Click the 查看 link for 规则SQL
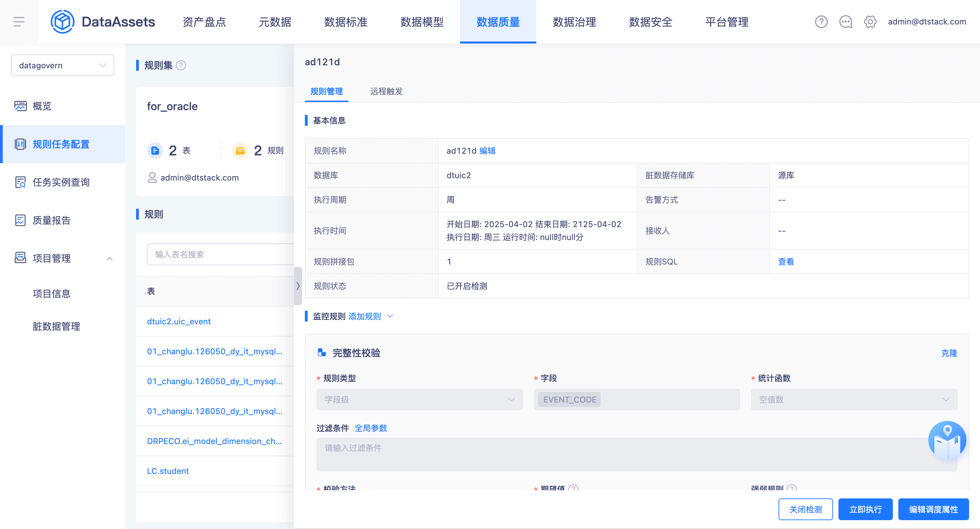 (786, 261)
